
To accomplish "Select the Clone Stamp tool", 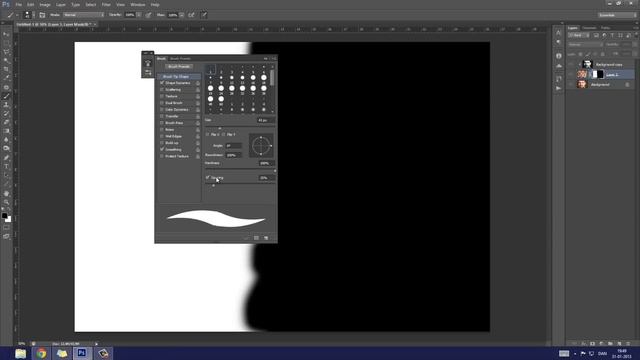I will 6,105.
